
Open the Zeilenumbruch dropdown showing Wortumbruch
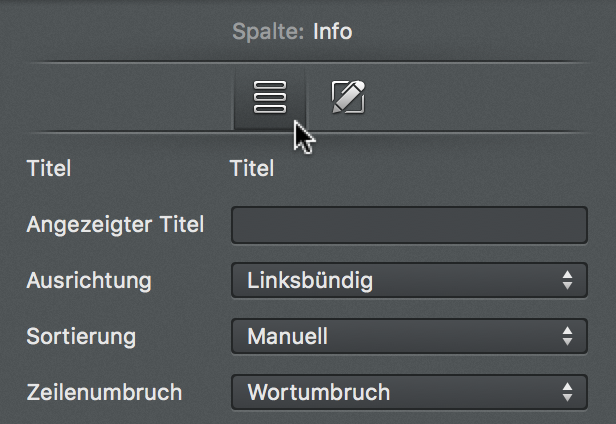pos(409,392)
